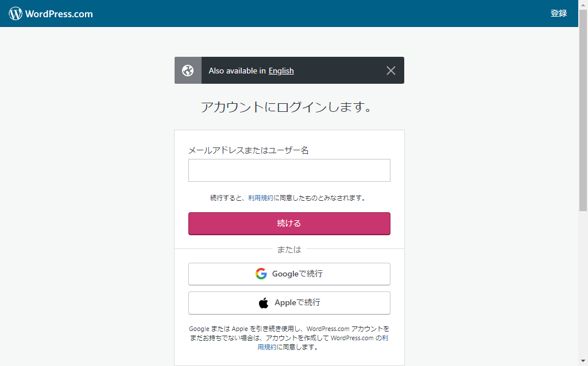
Task: Click the アカウントにログインします。 heading text
Action: coord(287,107)
